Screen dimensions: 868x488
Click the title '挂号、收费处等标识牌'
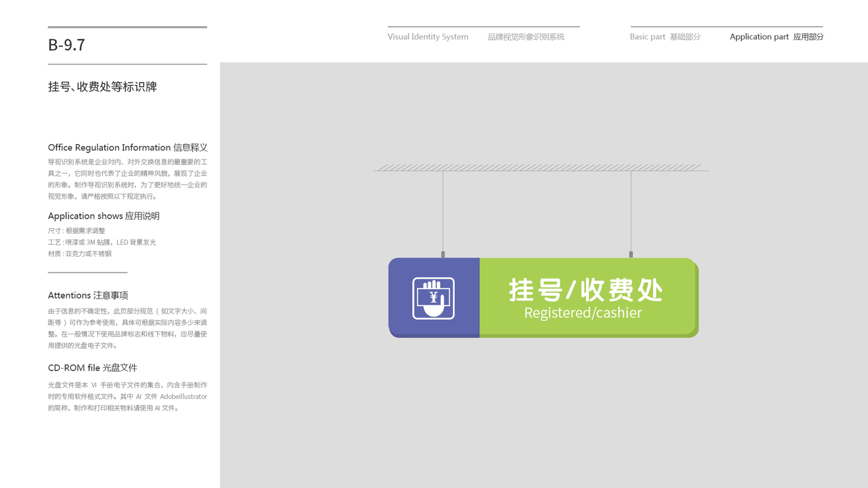102,86
